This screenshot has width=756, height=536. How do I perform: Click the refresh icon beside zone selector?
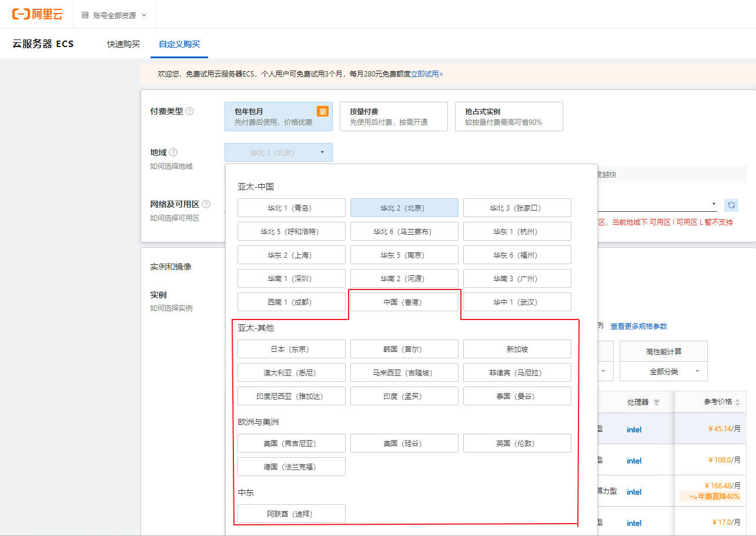click(x=731, y=205)
